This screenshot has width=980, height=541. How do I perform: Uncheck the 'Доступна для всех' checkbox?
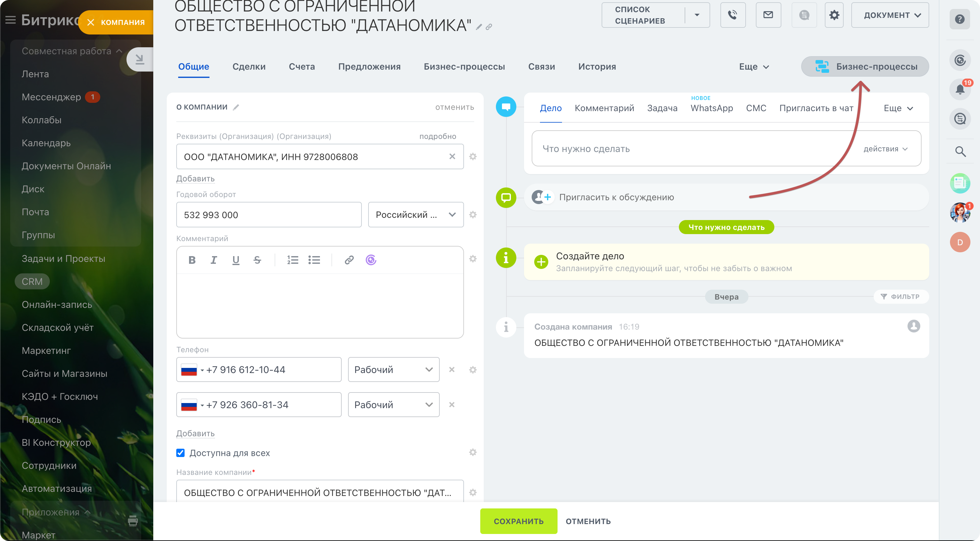180,453
